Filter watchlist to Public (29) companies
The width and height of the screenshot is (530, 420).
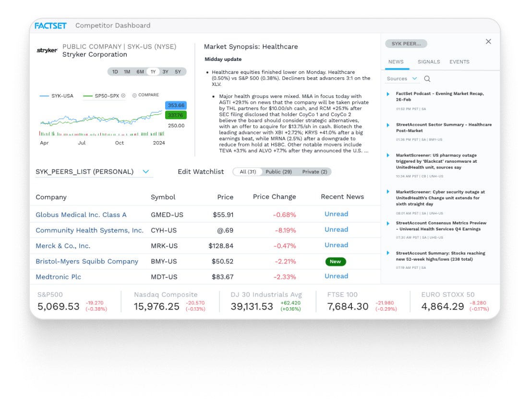278,172
